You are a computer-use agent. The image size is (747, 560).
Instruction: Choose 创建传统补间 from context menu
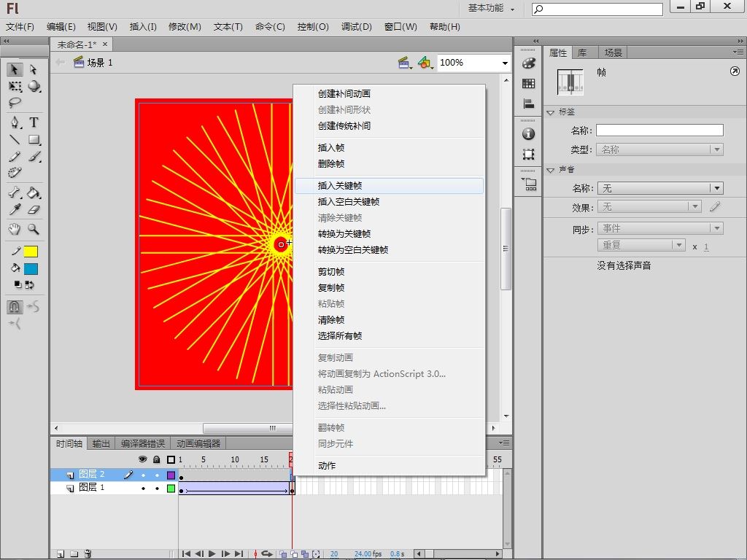[x=389, y=125]
